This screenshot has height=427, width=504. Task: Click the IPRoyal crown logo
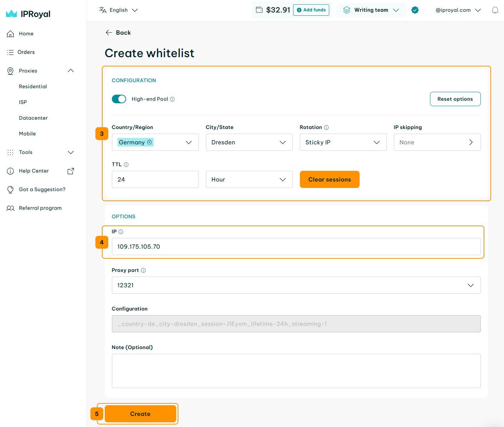[x=11, y=14]
